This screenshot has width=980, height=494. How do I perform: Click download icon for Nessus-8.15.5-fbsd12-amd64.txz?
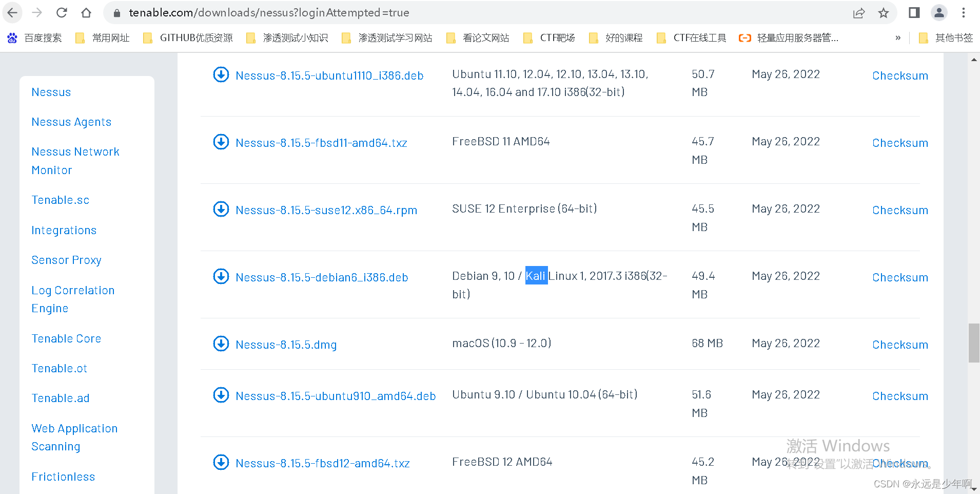[221, 462]
